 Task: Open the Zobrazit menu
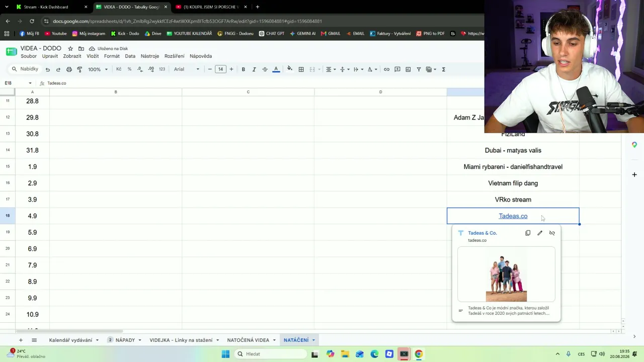pyautogui.click(x=72, y=56)
